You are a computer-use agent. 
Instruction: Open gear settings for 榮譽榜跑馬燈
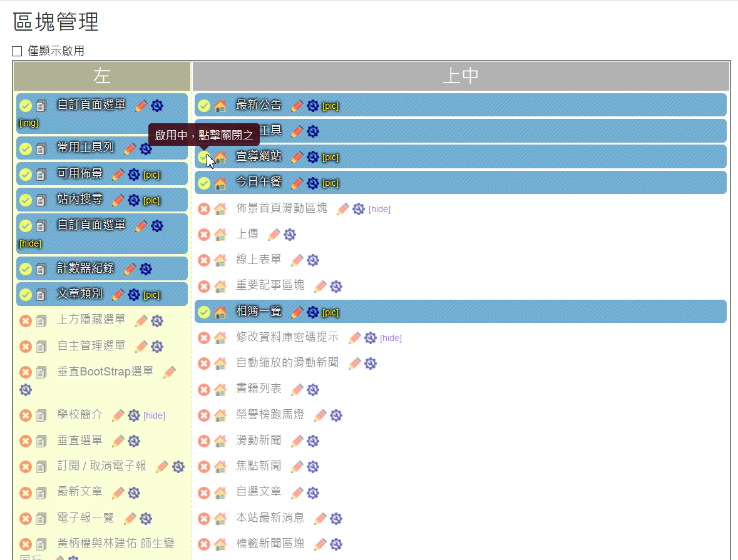[336, 415]
